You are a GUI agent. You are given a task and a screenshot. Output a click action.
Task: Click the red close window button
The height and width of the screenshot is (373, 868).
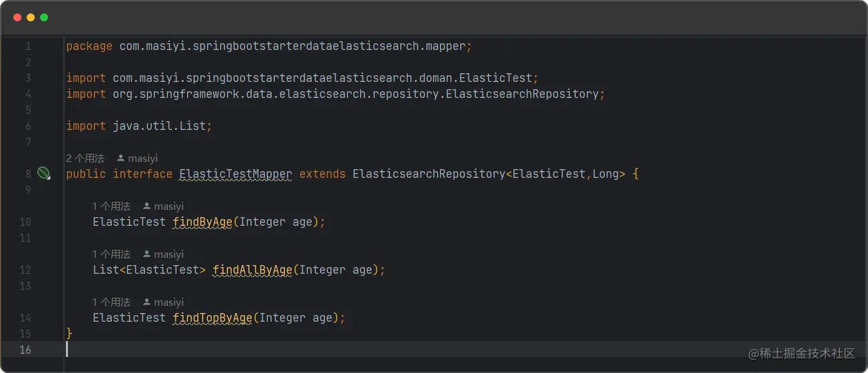[x=17, y=17]
